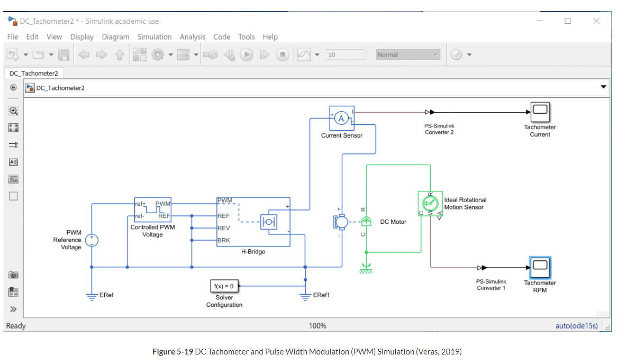Select the PS-Simulink Converter 1 block

482,268
